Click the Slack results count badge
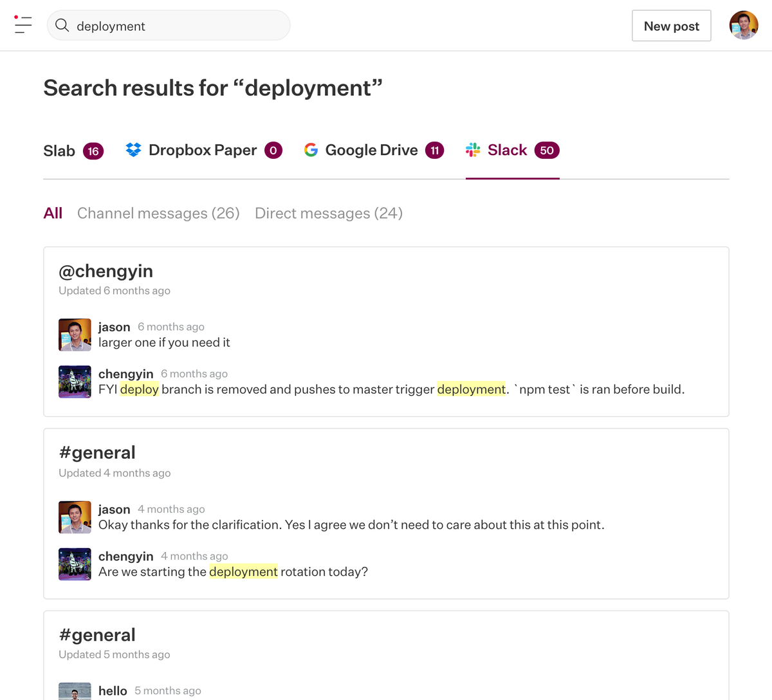The image size is (772, 700). (x=547, y=150)
